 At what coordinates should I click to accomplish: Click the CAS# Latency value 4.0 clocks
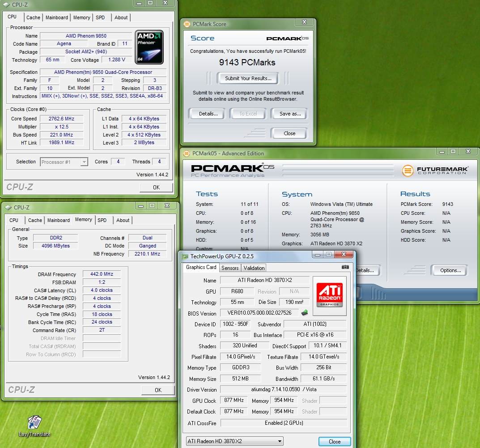[102, 290]
